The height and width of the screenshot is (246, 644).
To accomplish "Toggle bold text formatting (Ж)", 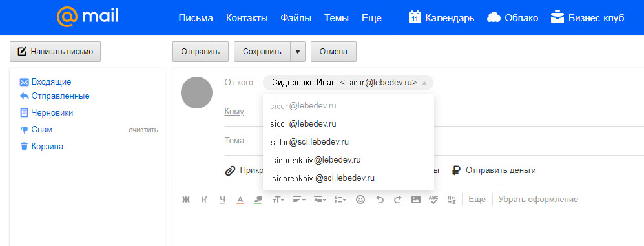I will pyautogui.click(x=186, y=200).
